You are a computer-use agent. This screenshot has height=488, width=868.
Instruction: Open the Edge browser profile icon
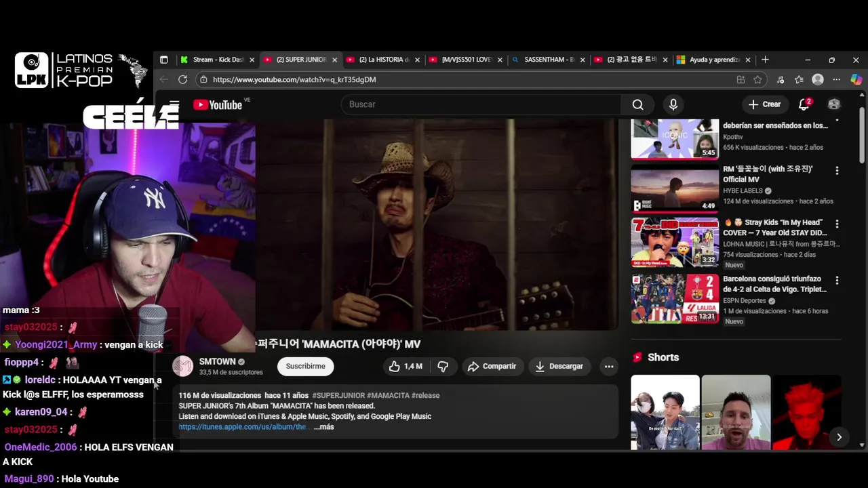coord(818,79)
